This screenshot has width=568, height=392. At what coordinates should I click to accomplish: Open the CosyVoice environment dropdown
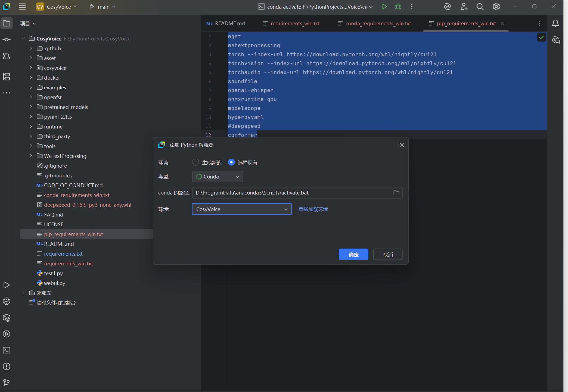pyautogui.click(x=241, y=209)
